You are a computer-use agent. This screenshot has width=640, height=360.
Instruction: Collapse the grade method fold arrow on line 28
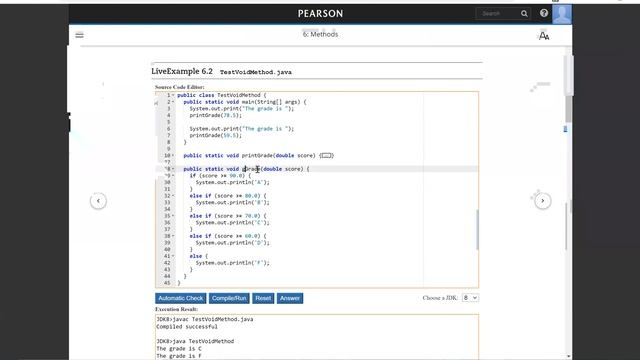coord(173,169)
